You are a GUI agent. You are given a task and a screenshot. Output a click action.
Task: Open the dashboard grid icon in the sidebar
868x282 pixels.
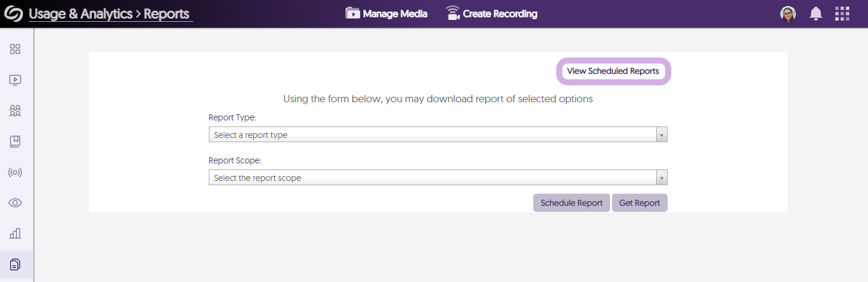(x=15, y=49)
